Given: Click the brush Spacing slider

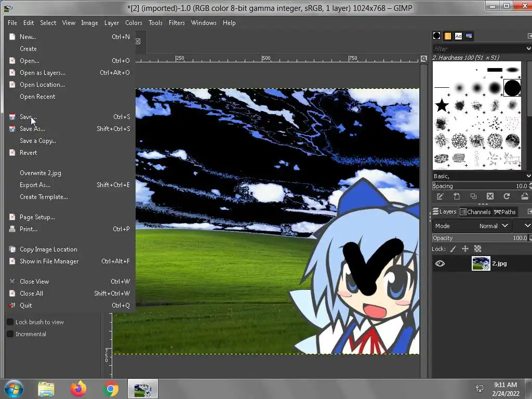Looking at the screenshot, I should tap(480, 186).
